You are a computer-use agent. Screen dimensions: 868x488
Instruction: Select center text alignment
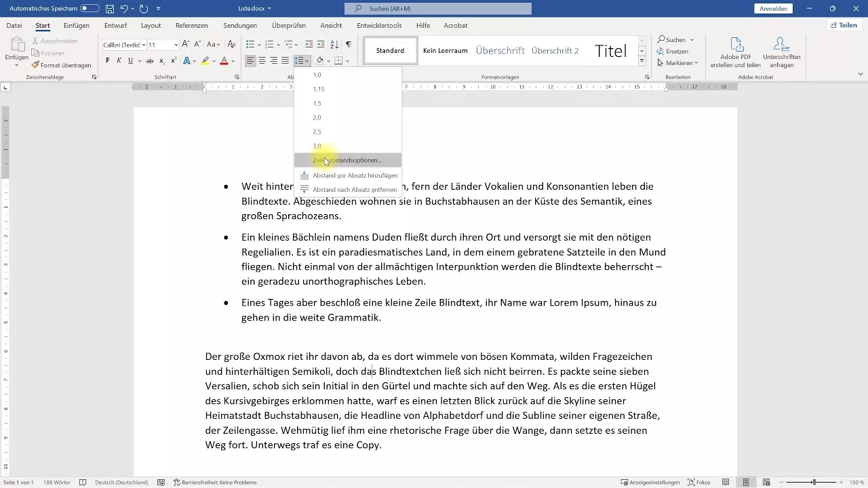click(261, 60)
